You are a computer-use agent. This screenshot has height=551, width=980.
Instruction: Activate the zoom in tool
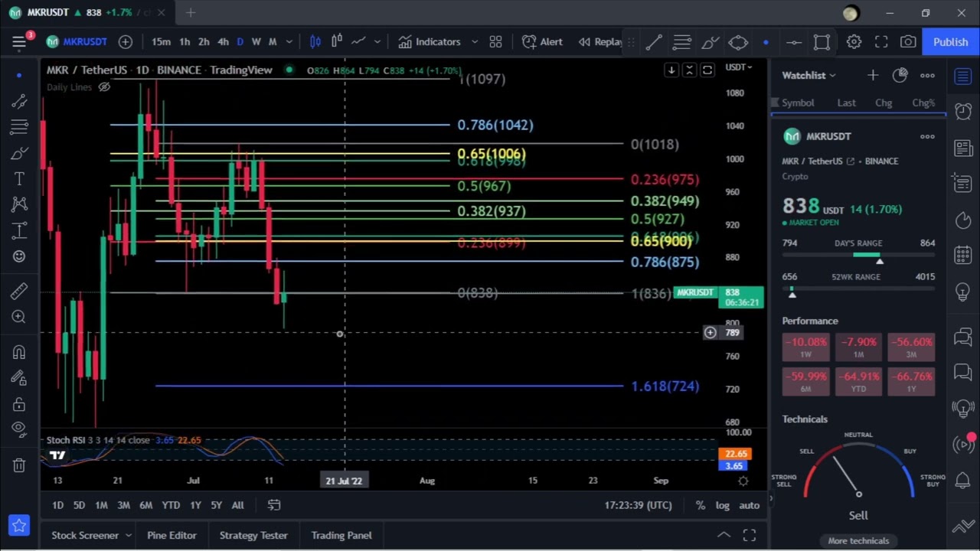coord(19,317)
